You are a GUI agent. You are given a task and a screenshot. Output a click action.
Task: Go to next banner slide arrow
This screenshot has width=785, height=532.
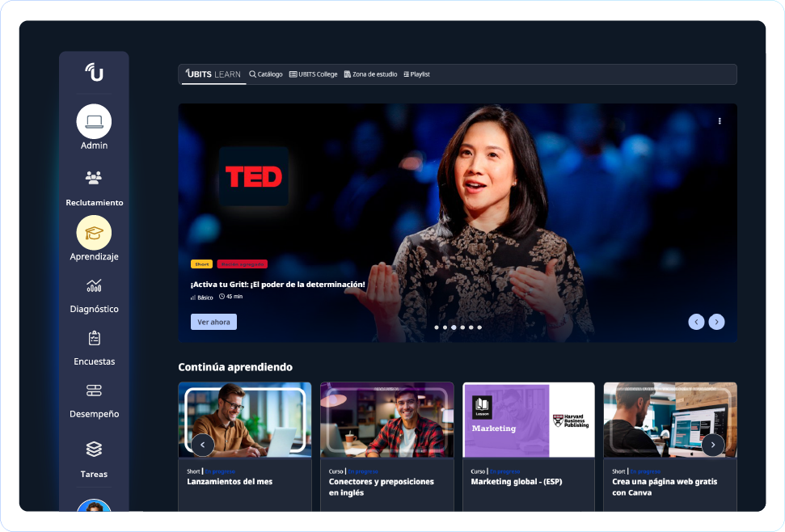click(x=716, y=322)
